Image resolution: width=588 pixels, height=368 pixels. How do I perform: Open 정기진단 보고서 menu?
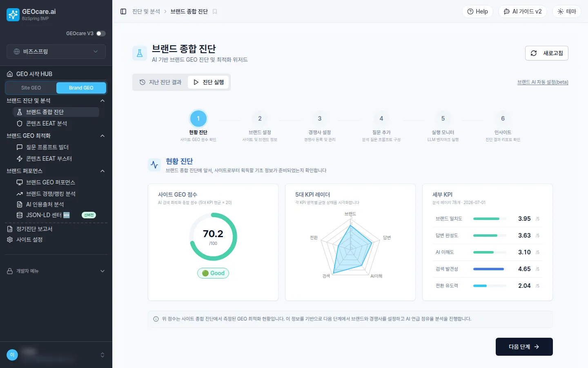click(56, 229)
